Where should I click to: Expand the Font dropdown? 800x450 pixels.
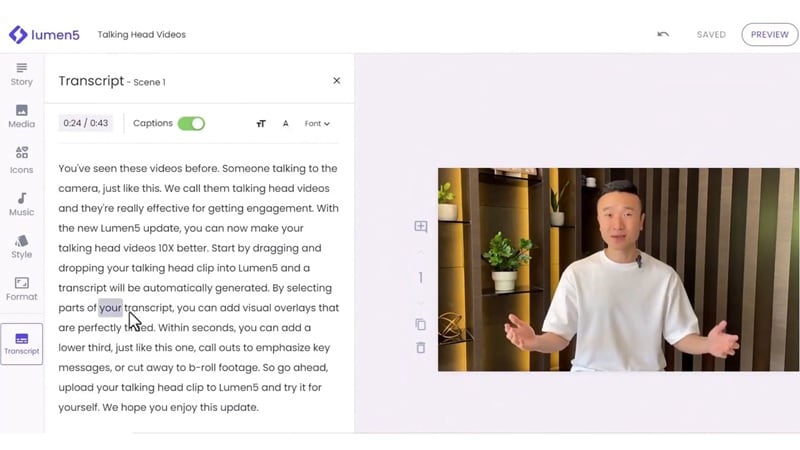tap(317, 123)
